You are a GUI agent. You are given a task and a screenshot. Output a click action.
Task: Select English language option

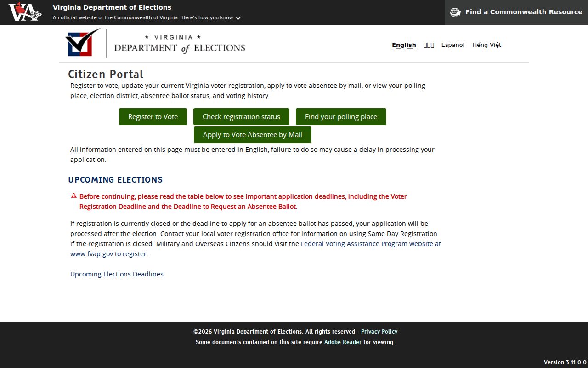click(x=404, y=45)
